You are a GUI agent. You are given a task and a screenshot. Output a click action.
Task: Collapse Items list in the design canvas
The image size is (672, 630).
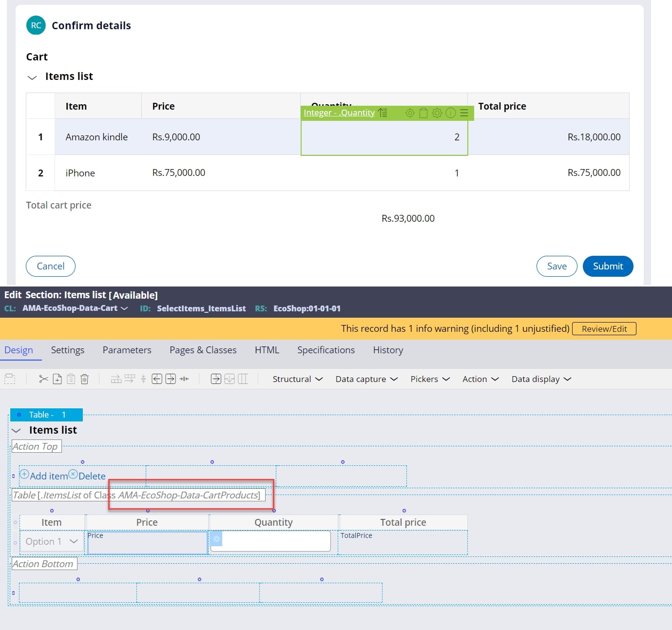[16, 431]
